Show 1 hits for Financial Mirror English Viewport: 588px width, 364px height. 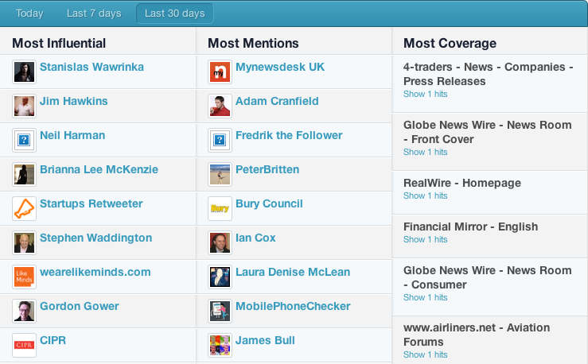point(425,240)
